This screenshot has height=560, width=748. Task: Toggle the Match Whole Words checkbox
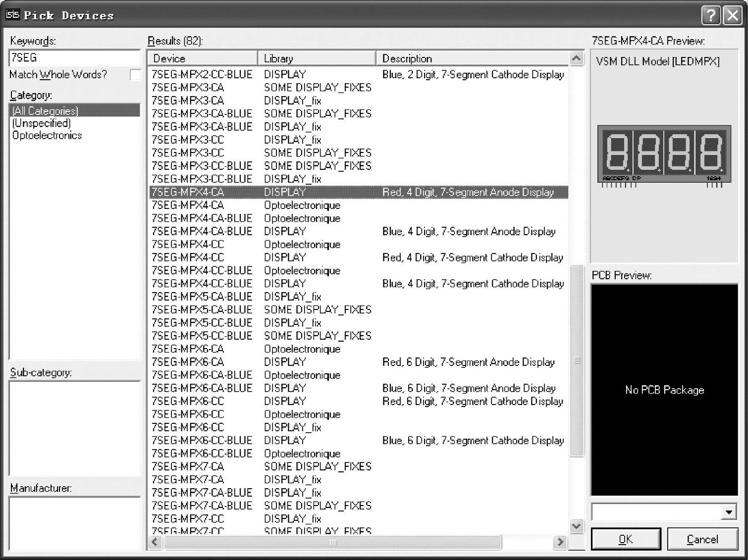pos(135,75)
